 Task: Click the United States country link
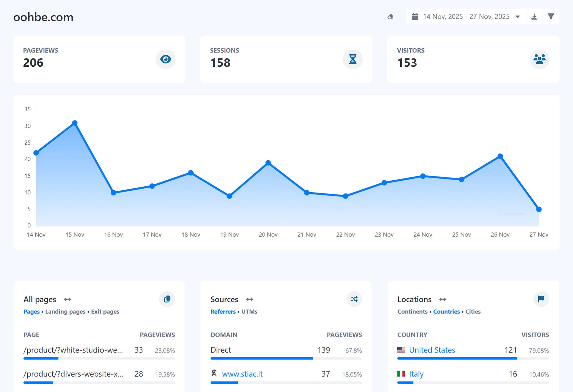tap(432, 350)
